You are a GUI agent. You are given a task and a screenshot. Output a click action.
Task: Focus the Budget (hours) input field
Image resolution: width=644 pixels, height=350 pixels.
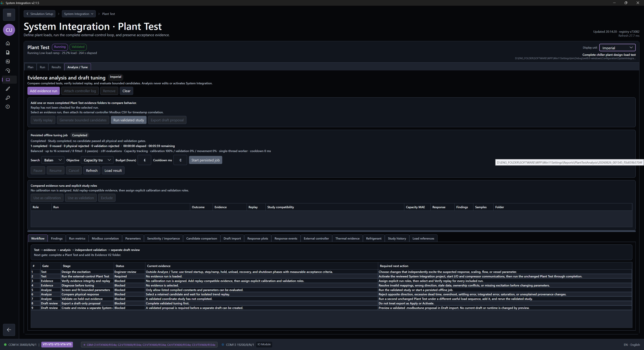click(x=144, y=160)
